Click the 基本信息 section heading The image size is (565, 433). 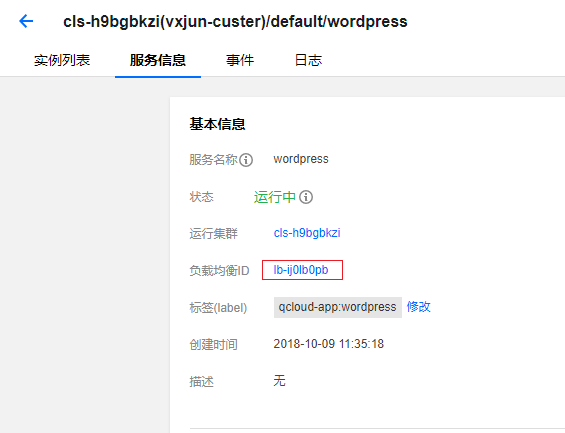click(217, 124)
